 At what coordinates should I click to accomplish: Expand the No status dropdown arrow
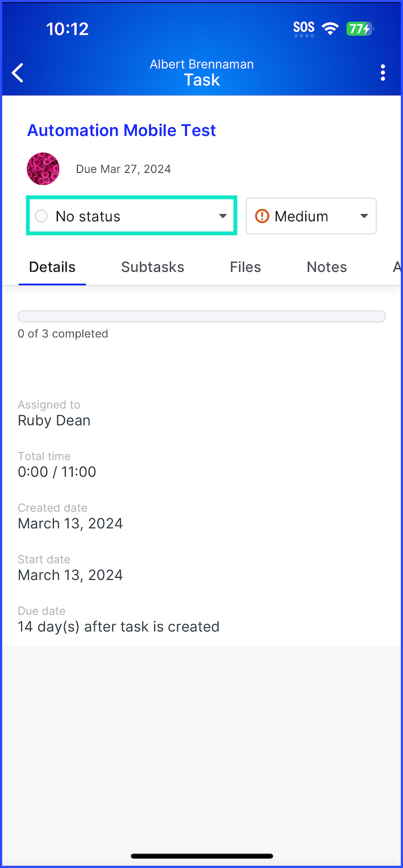coord(223,216)
